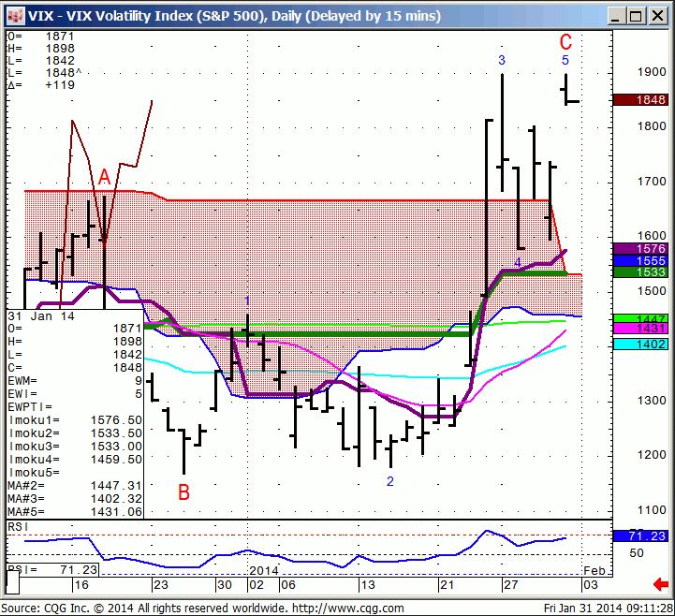Screen dimensions: 675x616
Task: Click the 1100 price axis label
Action: pyautogui.click(x=652, y=510)
